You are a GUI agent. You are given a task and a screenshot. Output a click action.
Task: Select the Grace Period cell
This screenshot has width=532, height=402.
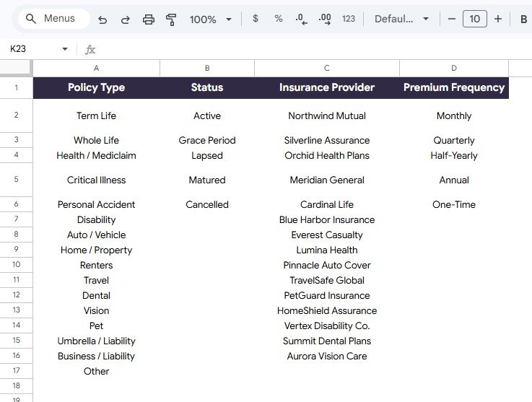point(207,140)
